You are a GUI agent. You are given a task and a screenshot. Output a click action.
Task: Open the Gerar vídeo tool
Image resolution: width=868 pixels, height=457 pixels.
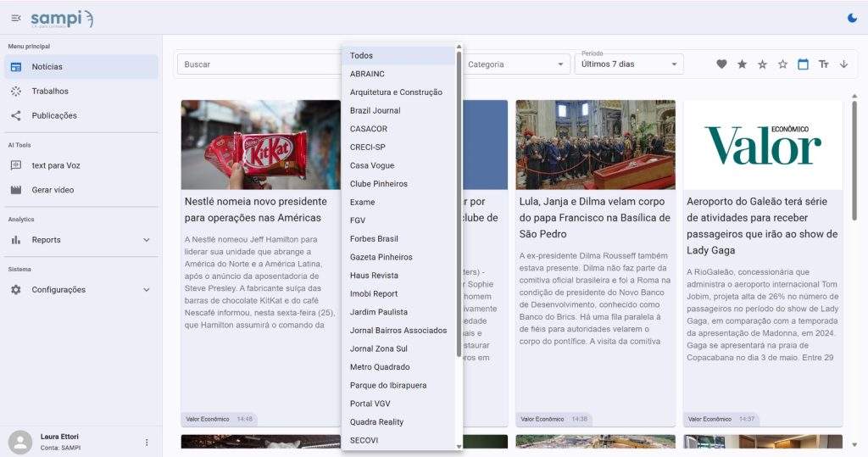click(x=53, y=190)
